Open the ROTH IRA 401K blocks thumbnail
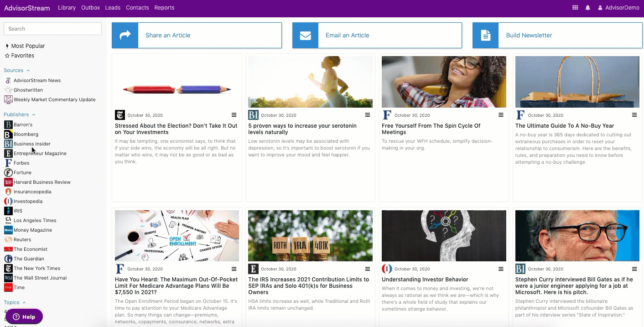Screen dimensions: 644x327 pos(310,236)
